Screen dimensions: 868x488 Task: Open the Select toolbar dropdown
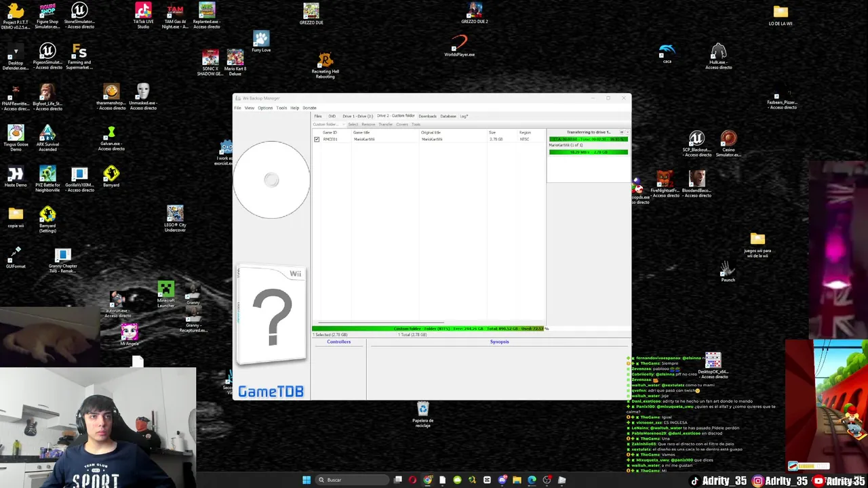(x=353, y=124)
